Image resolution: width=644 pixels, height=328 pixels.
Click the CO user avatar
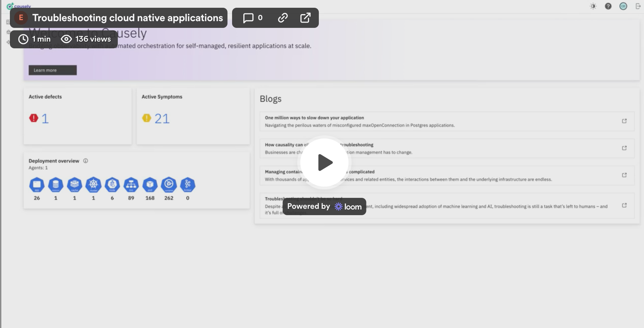[x=624, y=6]
